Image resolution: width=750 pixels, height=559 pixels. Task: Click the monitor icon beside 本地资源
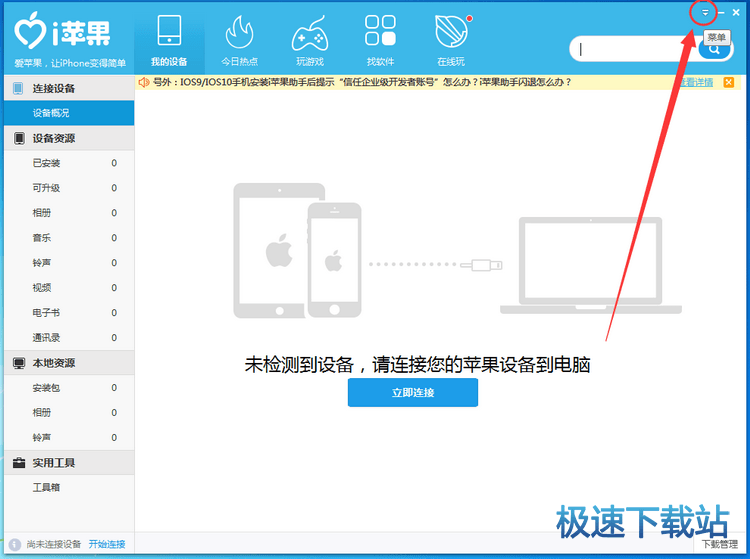click(19, 363)
